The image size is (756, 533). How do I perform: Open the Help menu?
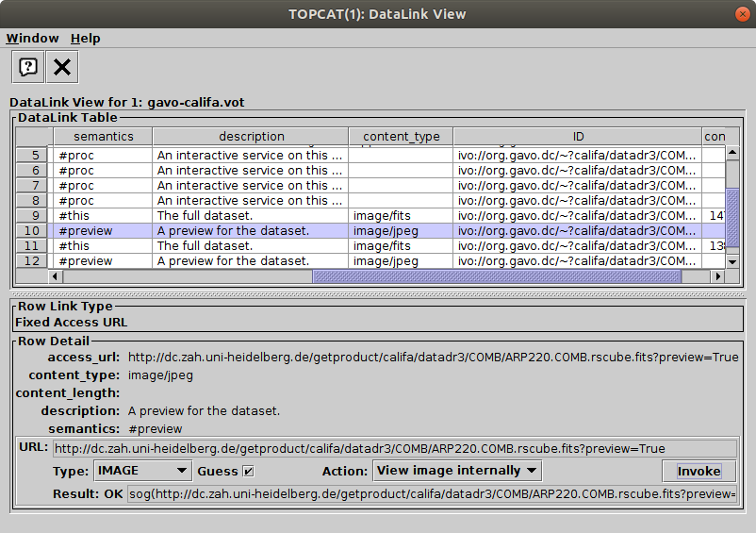point(85,39)
